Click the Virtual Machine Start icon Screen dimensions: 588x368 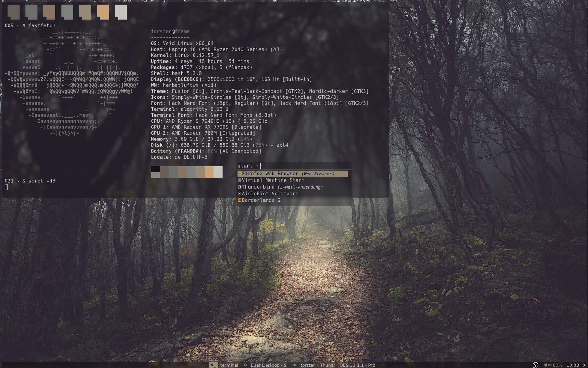click(x=239, y=180)
